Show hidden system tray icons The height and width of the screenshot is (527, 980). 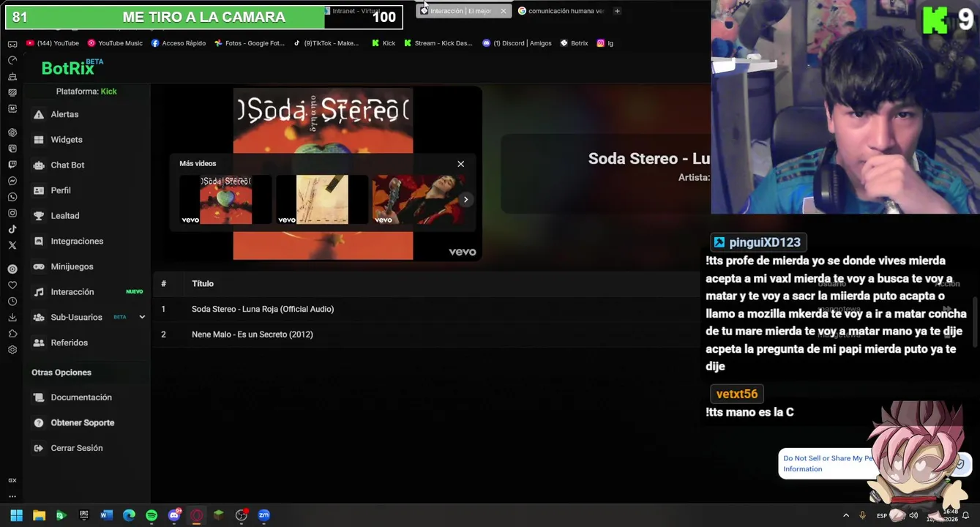click(846, 515)
